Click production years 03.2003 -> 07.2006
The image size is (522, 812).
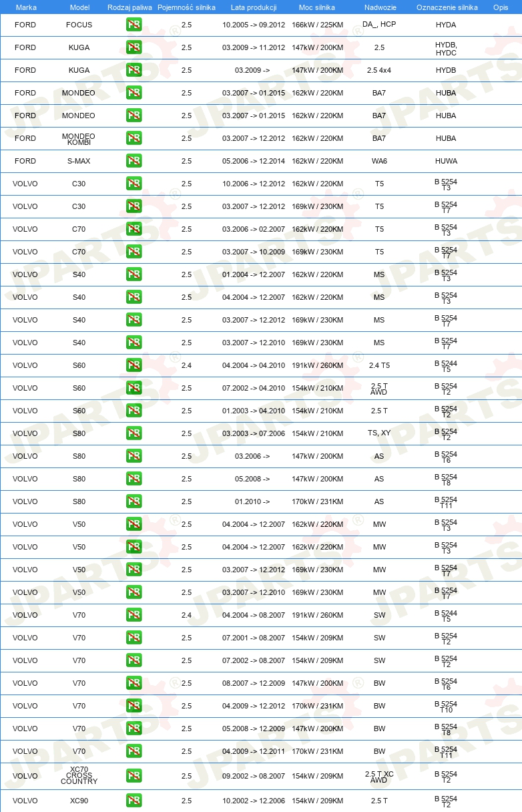click(x=254, y=433)
